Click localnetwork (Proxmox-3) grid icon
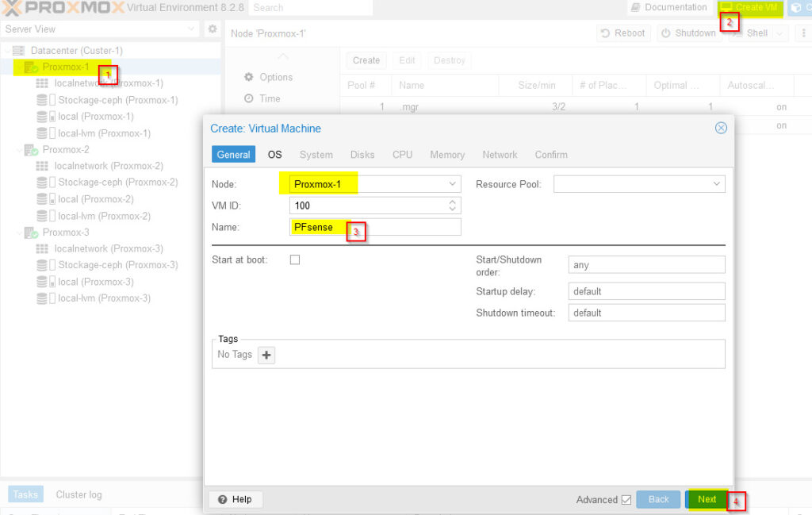The width and height of the screenshot is (812, 515). click(42, 248)
